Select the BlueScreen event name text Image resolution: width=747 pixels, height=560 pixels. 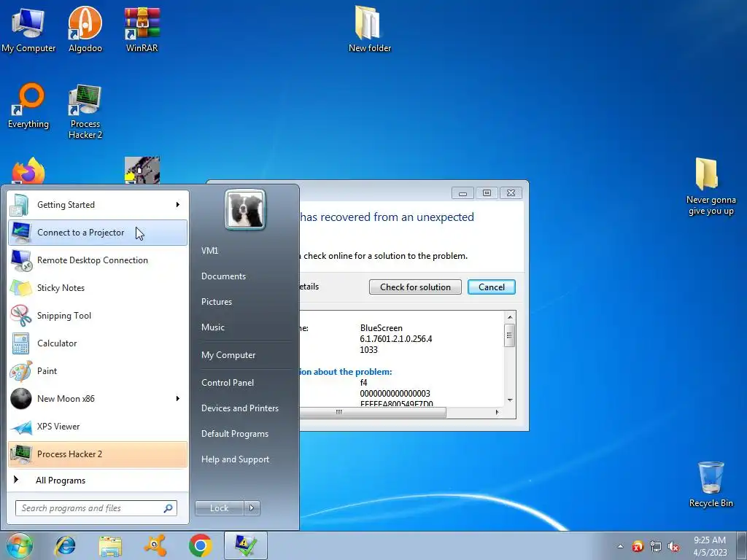pos(381,328)
